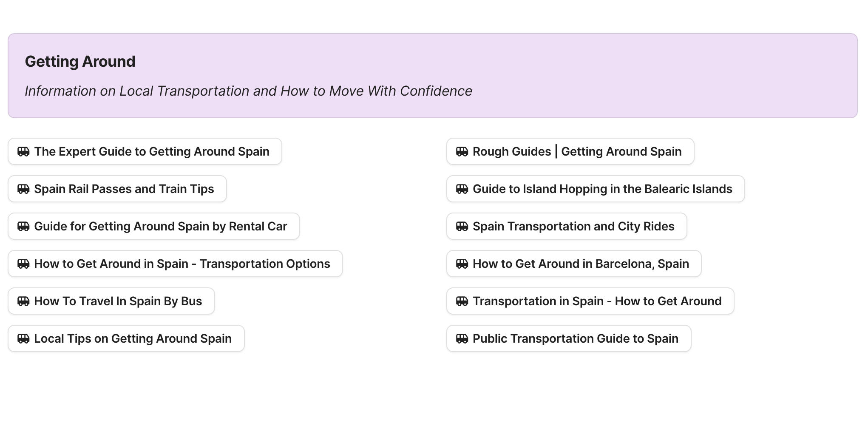Click bus icon beside Spain Rail Passes
The image size is (868, 443).
23,189
